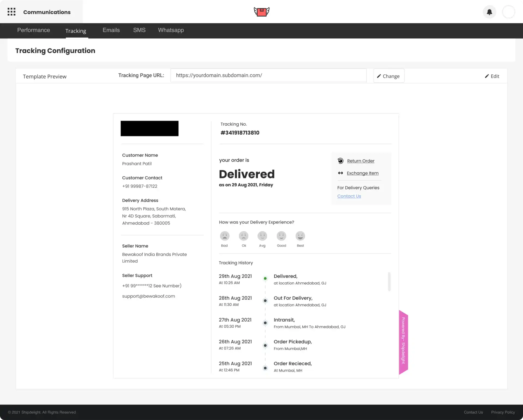Click See Number in Seller Support
Image resolution: width=523 pixels, height=420 pixels.
(x=167, y=286)
